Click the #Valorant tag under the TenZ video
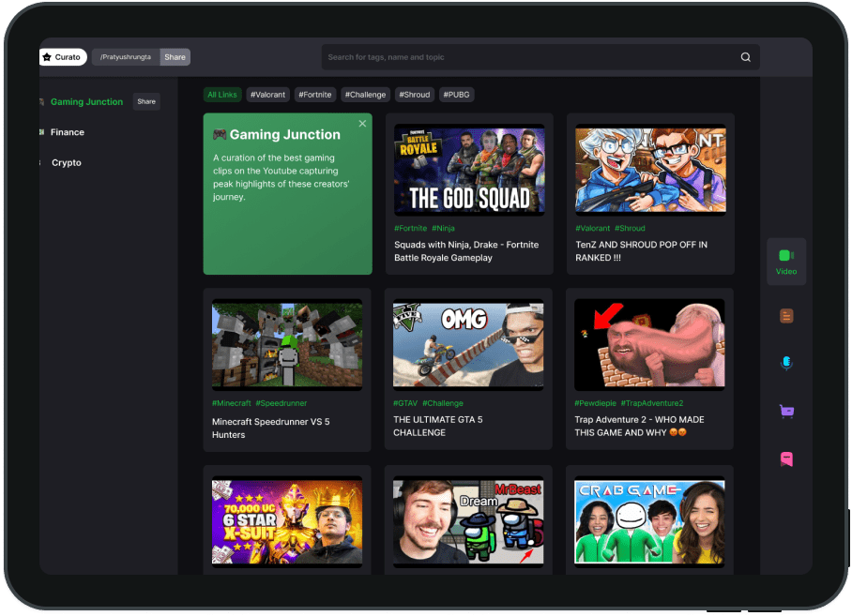Viewport: 852px width, 616px height. pyautogui.click(x=593, y=229)
